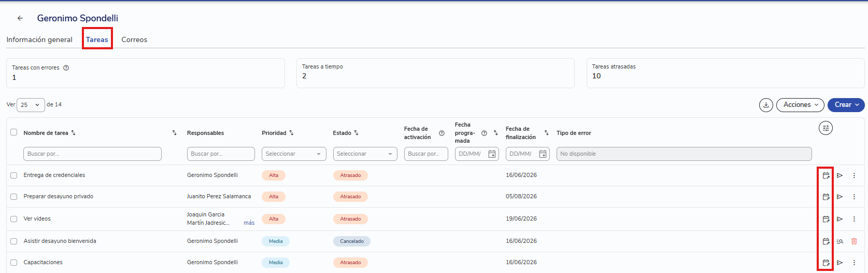Sort by Nombre de tarea
This screenshot has width=868, height=273.
click(x=73, y=133)
